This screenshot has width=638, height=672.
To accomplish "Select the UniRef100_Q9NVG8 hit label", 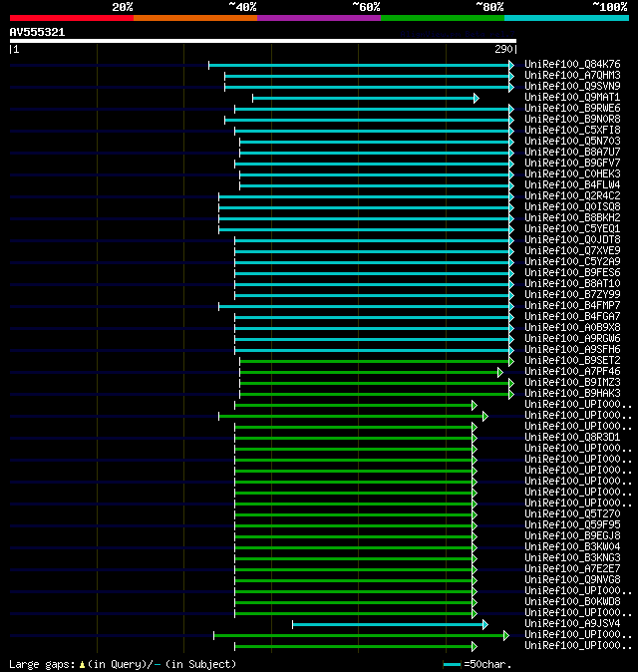I will [x=572, y=580].
